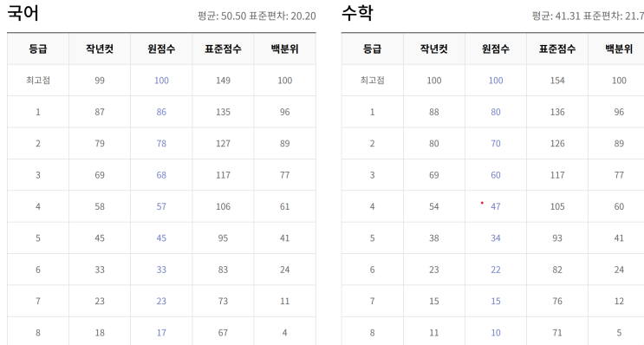
Task: Open the blue 원점수 15 link in 수학 grade 7
Action: coord(496,301)
